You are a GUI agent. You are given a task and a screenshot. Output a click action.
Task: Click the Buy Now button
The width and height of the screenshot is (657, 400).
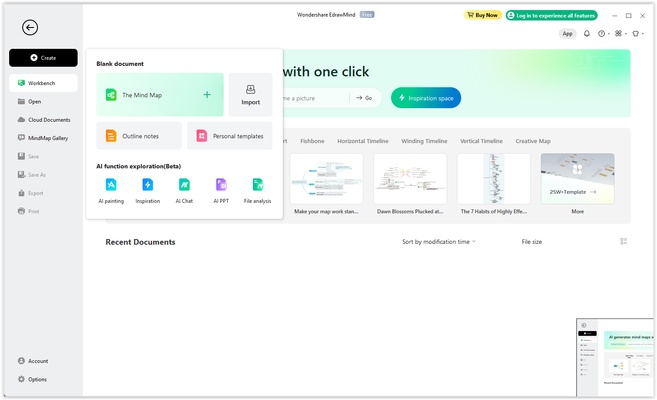point(482,15)
